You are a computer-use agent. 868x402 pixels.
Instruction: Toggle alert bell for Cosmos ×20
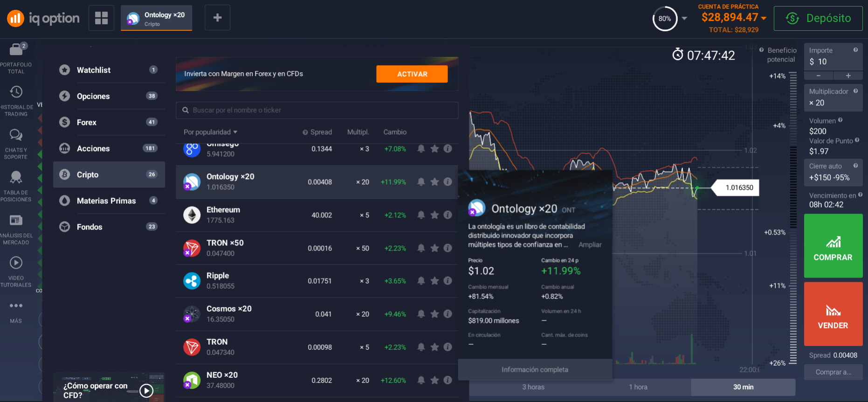coord(421,314)
